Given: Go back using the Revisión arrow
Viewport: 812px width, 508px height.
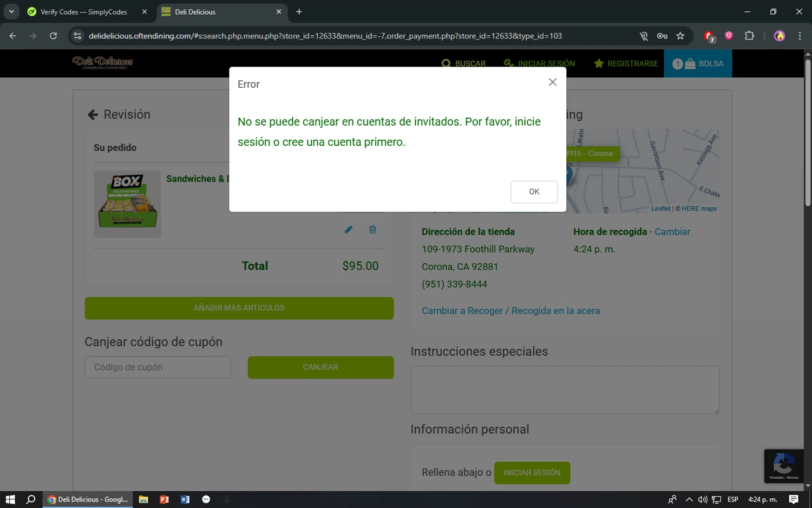Looking at the screenshot, I should coord(93,115).
